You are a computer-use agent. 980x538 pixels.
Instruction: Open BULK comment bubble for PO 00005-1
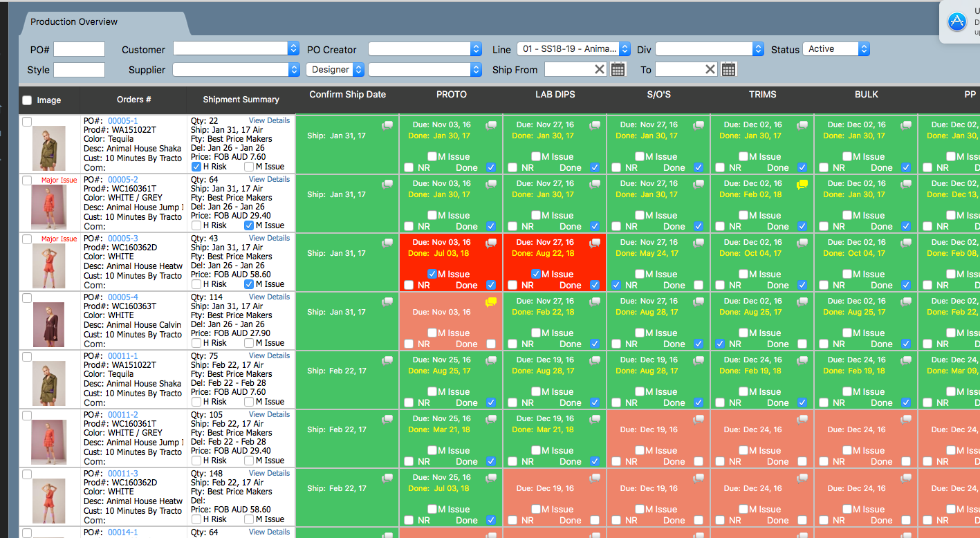906,125
